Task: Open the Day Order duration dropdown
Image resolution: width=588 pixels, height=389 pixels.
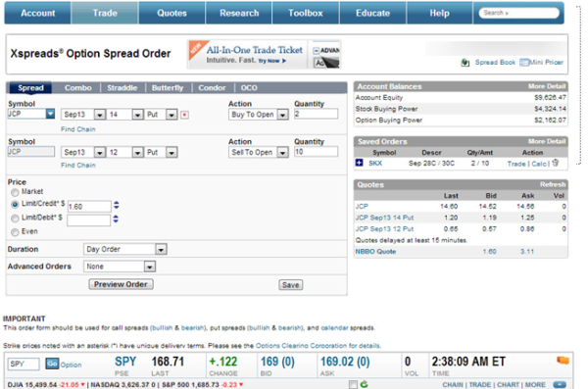Action: point(161,250)
